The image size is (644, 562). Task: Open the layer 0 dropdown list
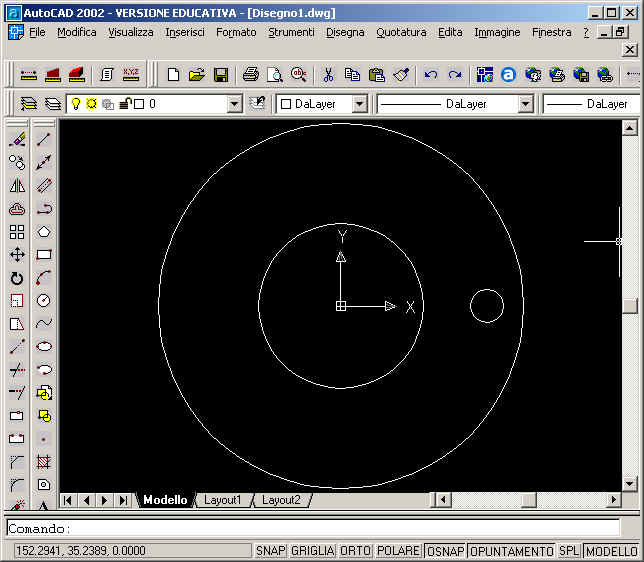234,104
